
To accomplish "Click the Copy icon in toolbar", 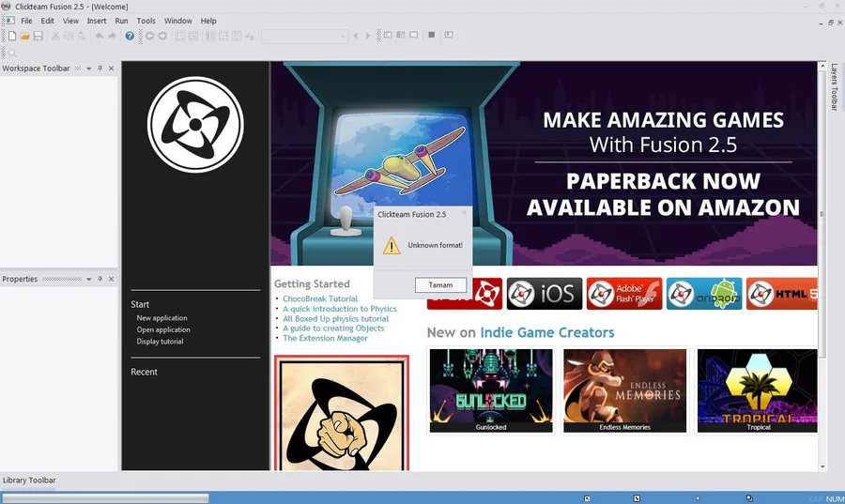I will (69, 36).
